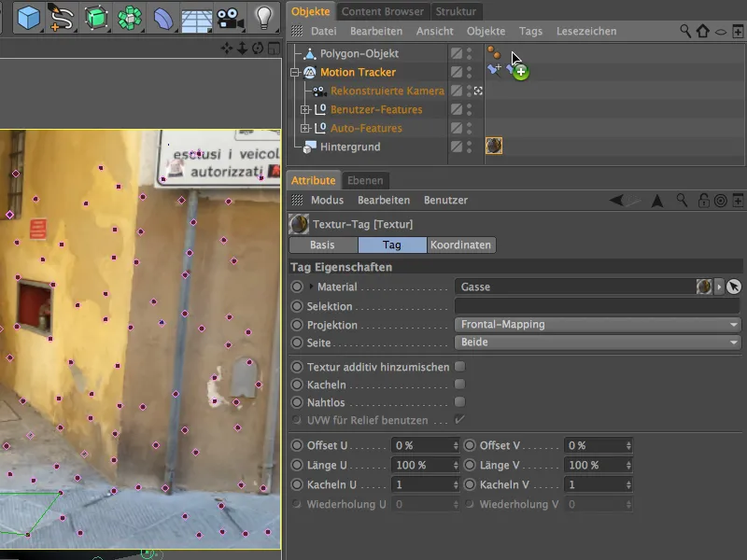Go back in the Attribute manager history
The height and width of the screenshot is (560, 747).
pyautogui.click(x=616, y=201)
